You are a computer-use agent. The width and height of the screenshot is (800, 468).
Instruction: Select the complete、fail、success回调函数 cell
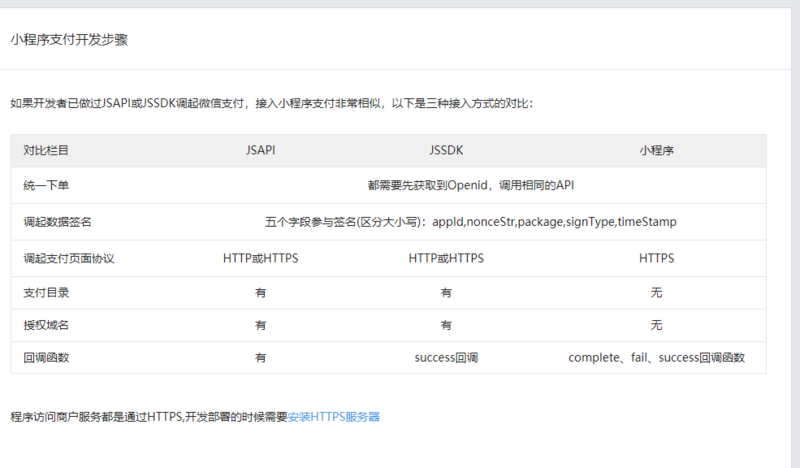click(657, 358)
